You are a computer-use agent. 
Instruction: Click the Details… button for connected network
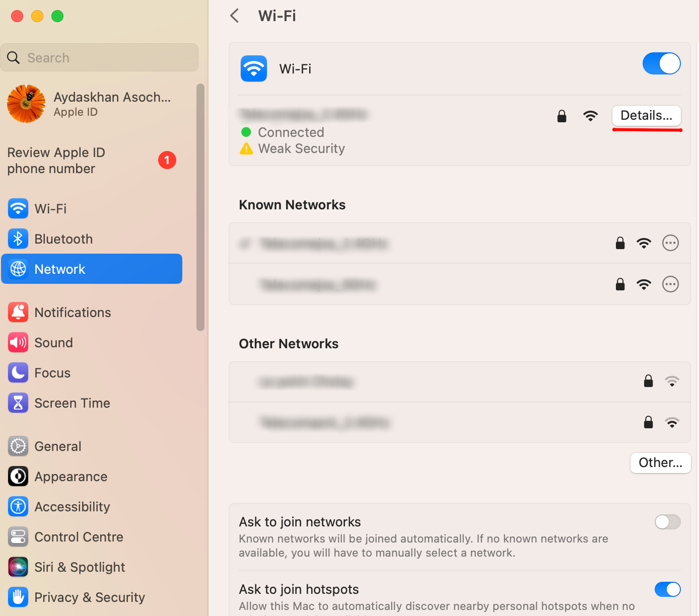point(646,116)
